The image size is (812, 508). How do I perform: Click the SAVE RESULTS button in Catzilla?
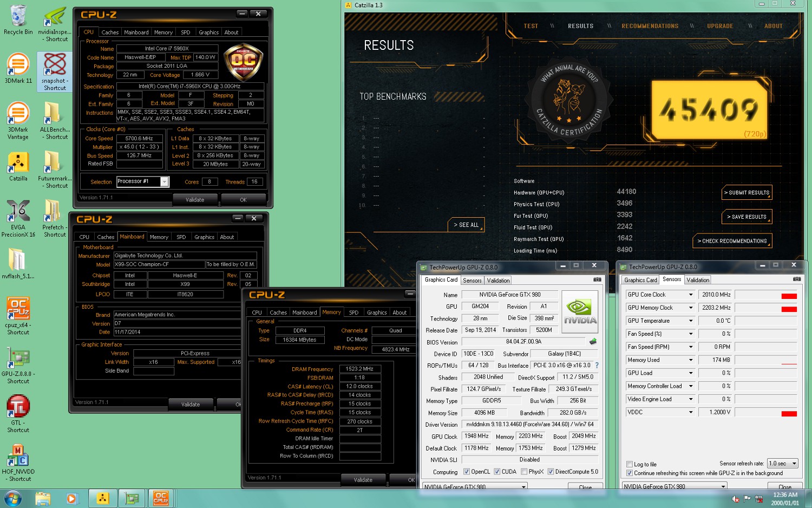746,217
